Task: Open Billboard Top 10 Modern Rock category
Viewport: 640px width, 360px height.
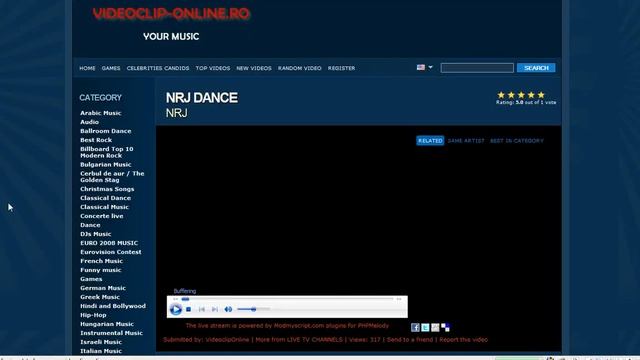Action: coord(107,152)
